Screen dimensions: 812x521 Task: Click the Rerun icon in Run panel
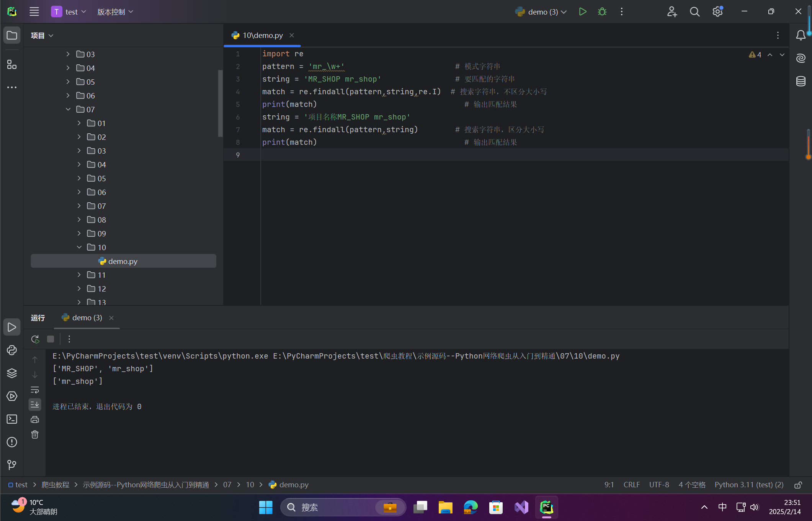tap(35, 339)
